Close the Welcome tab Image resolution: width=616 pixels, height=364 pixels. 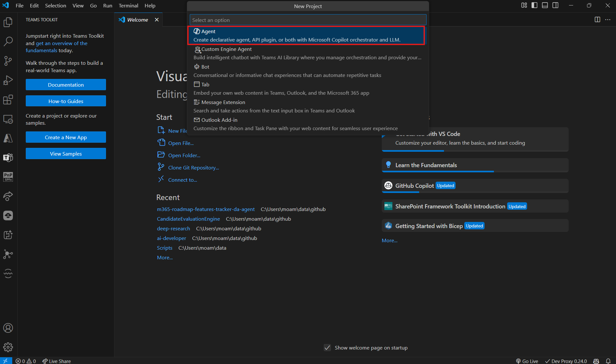[x=157, y=20]
